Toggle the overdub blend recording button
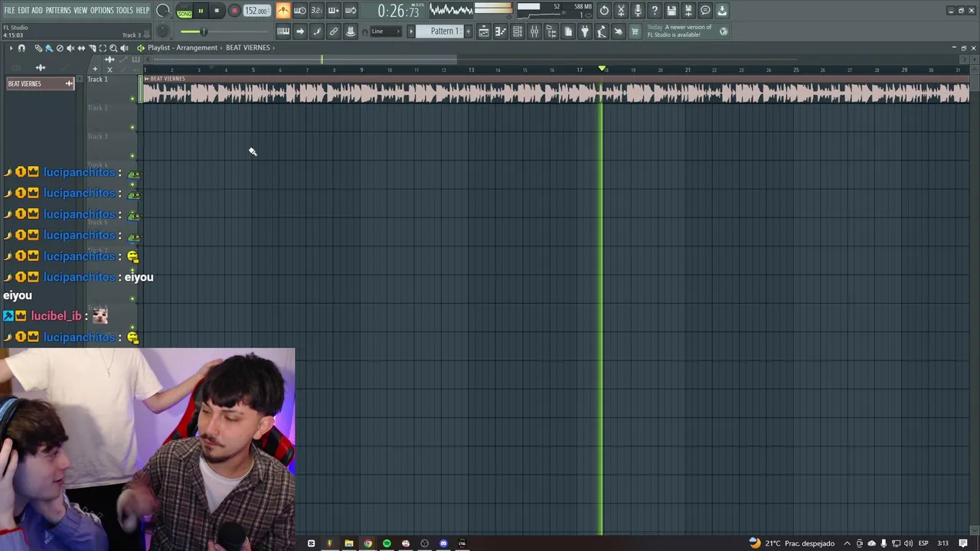980x551 pixels. coord(333,11)
